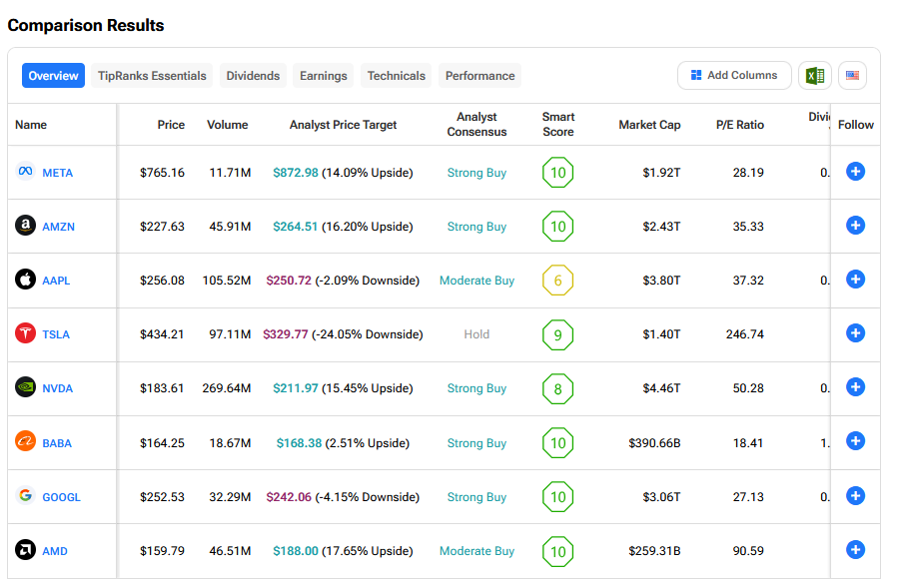Switch to the Performance tab

tap(479, 76)
